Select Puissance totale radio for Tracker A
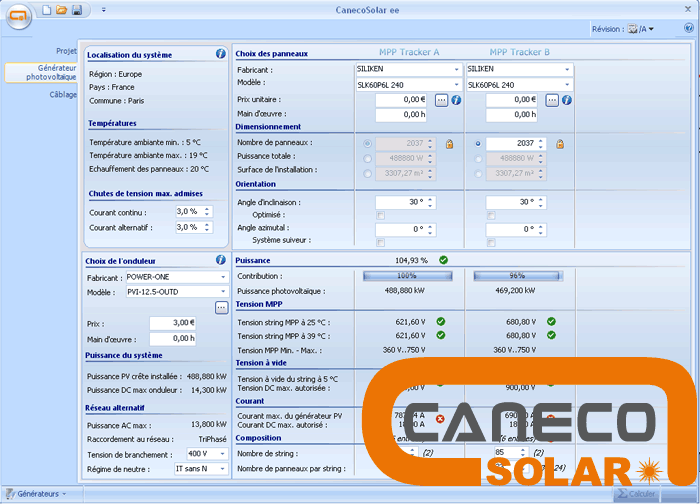The width and height of the screenshot is (700, 504). click(367, 158)
